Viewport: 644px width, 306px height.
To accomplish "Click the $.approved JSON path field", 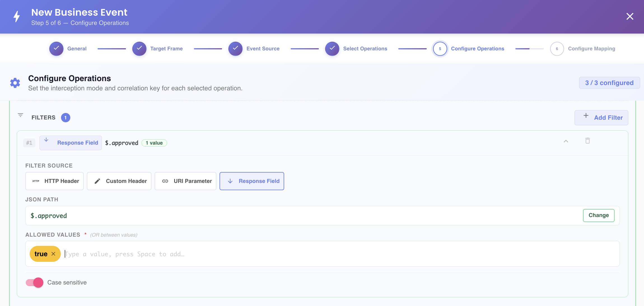I will tap(322, 216).
